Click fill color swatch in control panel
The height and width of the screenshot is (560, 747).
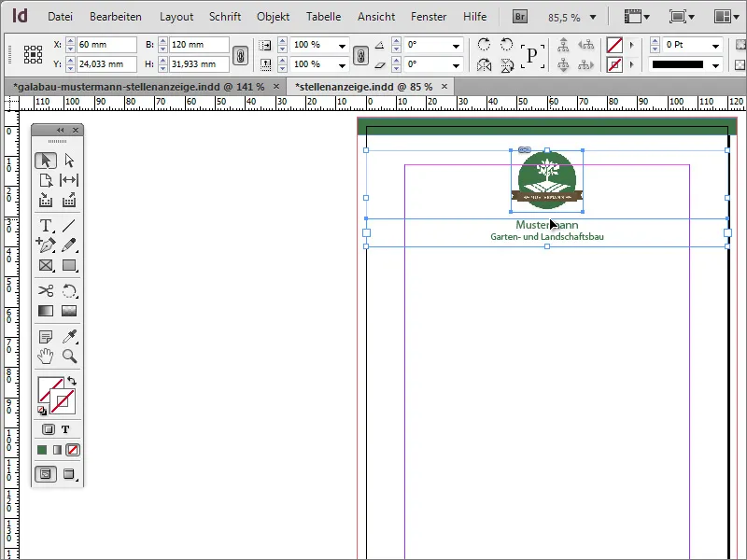[614, 45]
